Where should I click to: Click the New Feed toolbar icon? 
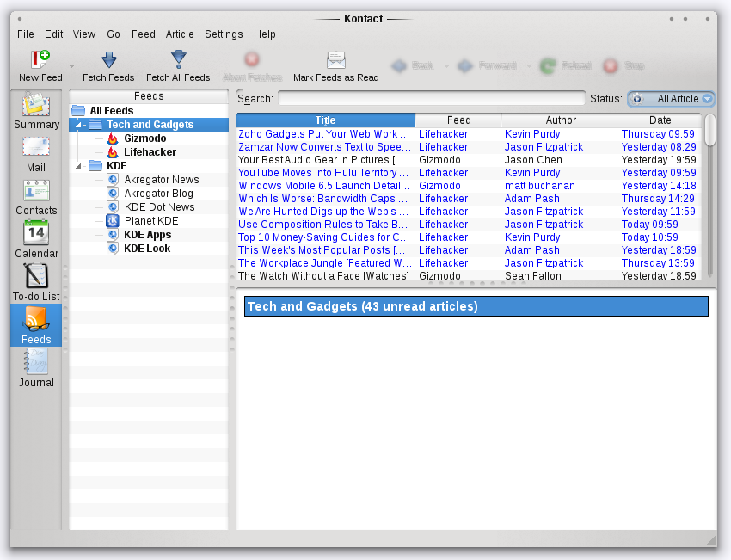40,60
